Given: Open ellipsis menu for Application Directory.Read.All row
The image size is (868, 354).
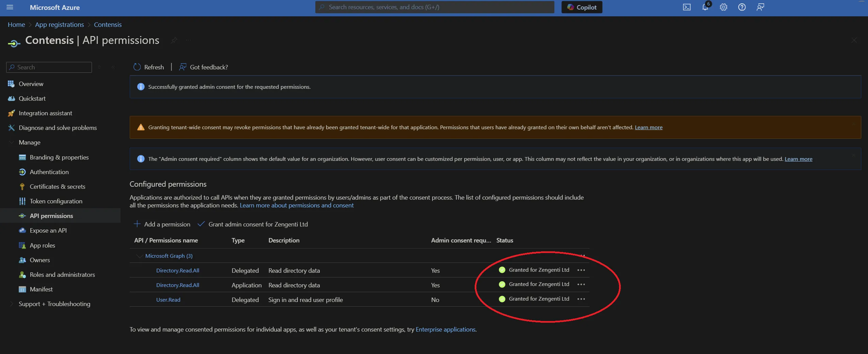Looking at the screenshot, I should click(x=581, y=284).
